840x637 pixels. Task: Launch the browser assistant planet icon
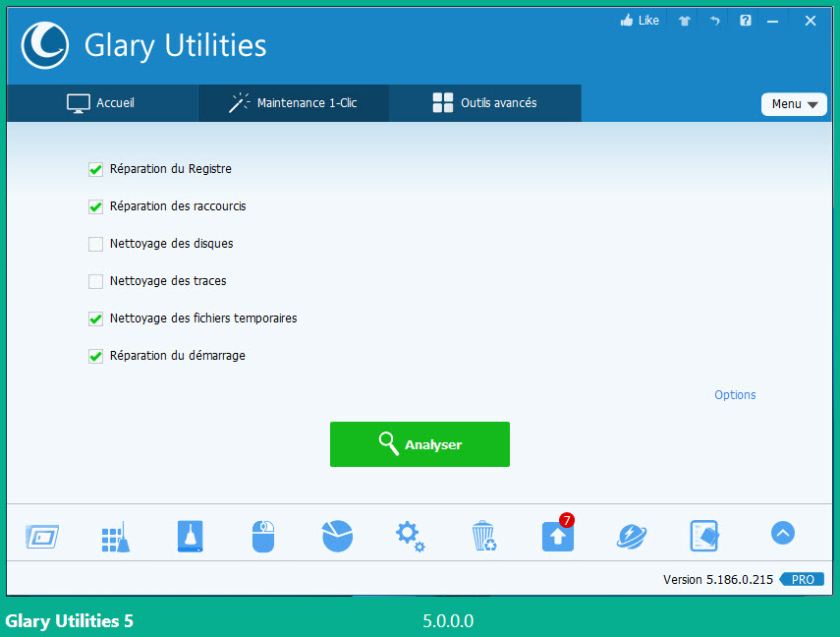pyautogui.click(x=632, y=536)
